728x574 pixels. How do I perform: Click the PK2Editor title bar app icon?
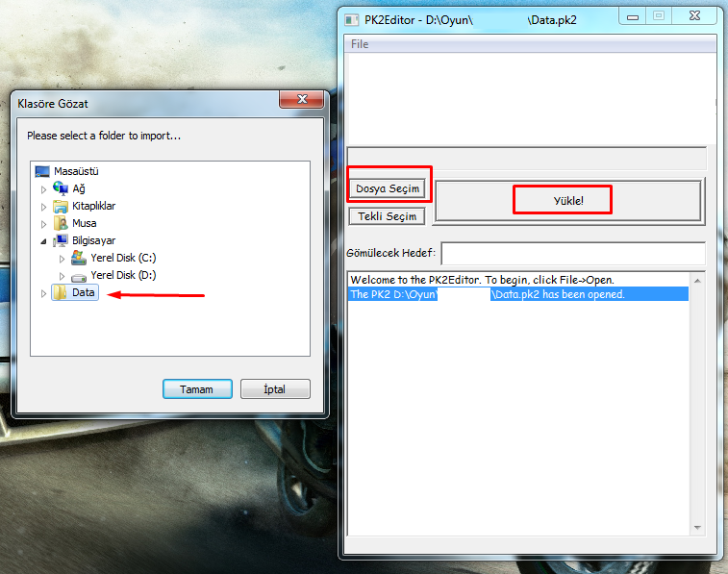(x=351, y=20)
